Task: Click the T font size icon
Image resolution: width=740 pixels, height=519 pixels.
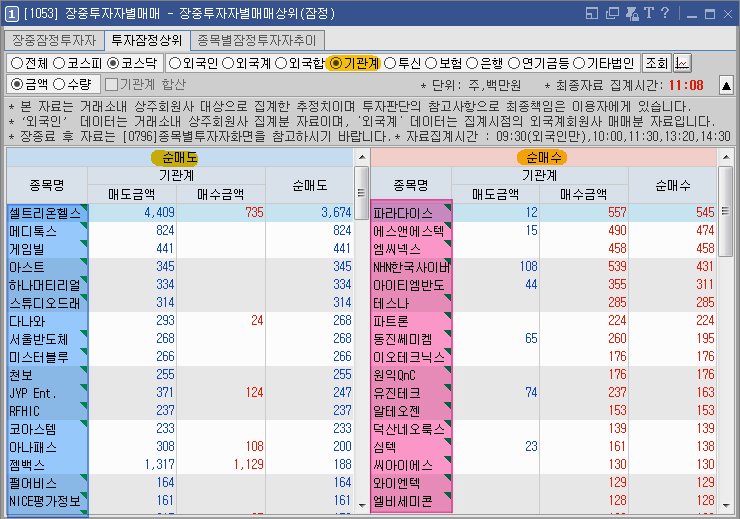Action: (649, 13)
